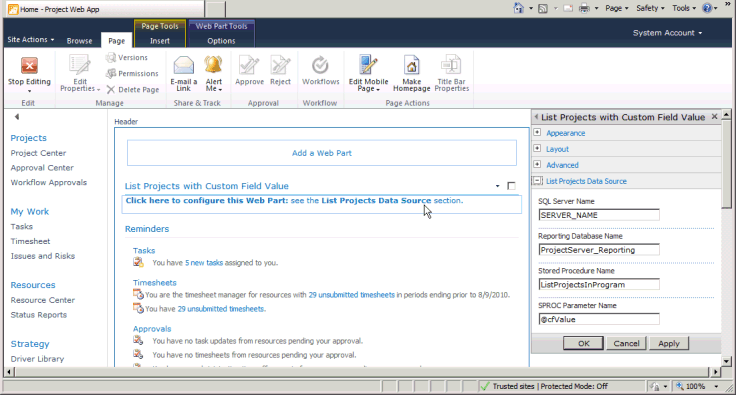Screen dimensions: 736x395
Task: Click the Apply button
Action: coord(669,343)
